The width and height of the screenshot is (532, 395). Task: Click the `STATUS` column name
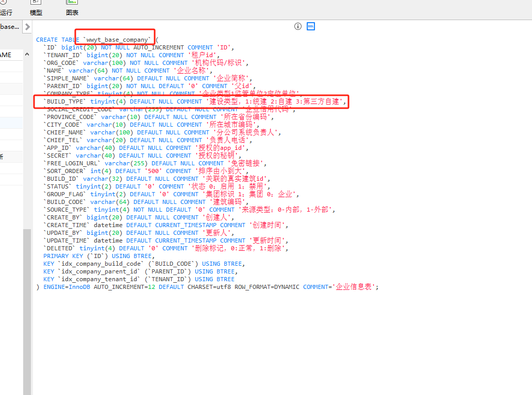coord(58,186)
